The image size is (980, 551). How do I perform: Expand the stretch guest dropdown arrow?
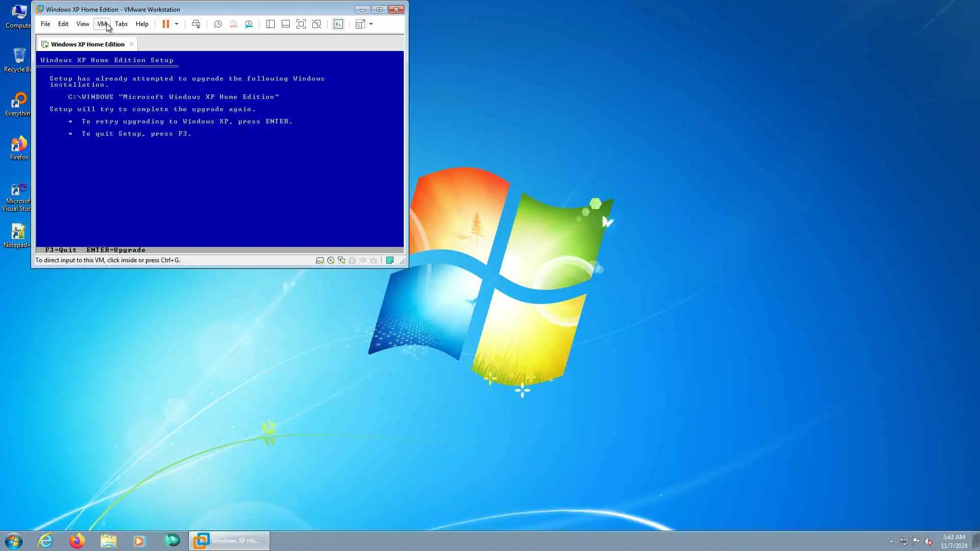click(x=371, y=24)
